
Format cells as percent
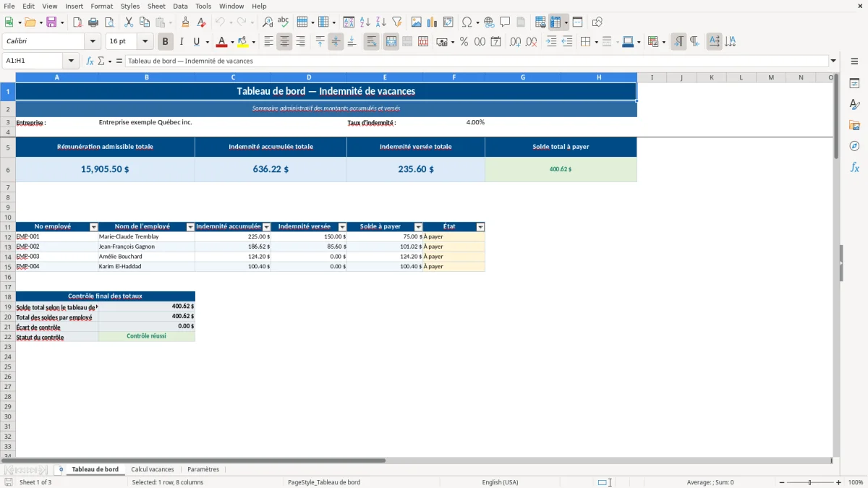464,42
